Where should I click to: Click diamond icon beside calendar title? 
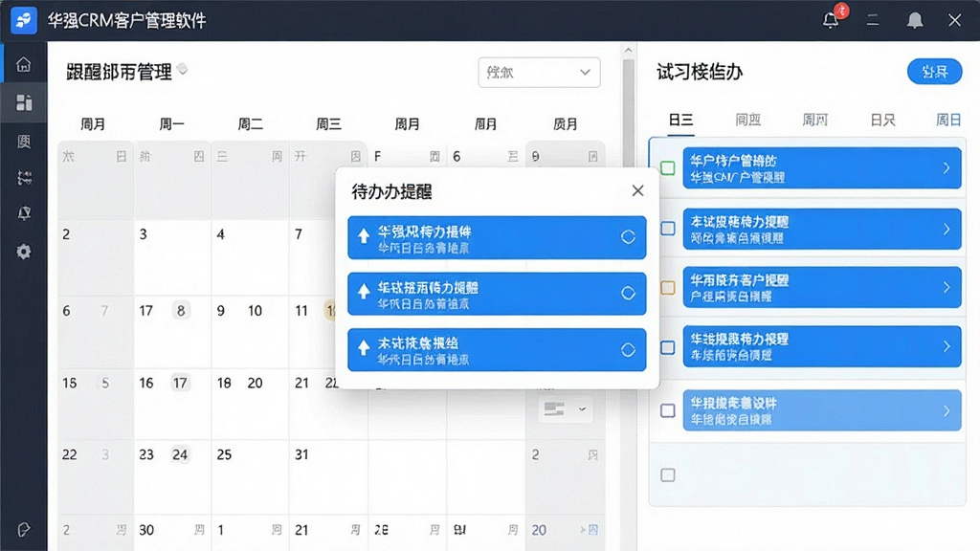pos(183,69)
